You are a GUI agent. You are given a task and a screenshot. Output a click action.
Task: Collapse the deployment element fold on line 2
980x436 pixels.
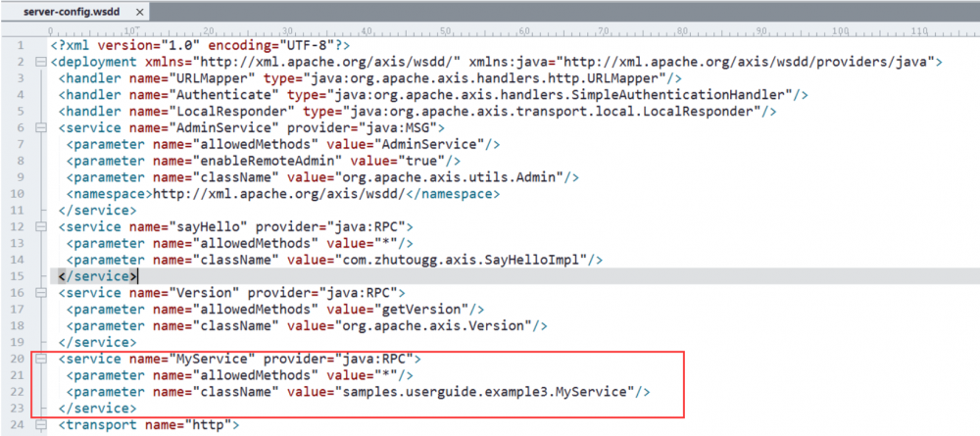40,62
